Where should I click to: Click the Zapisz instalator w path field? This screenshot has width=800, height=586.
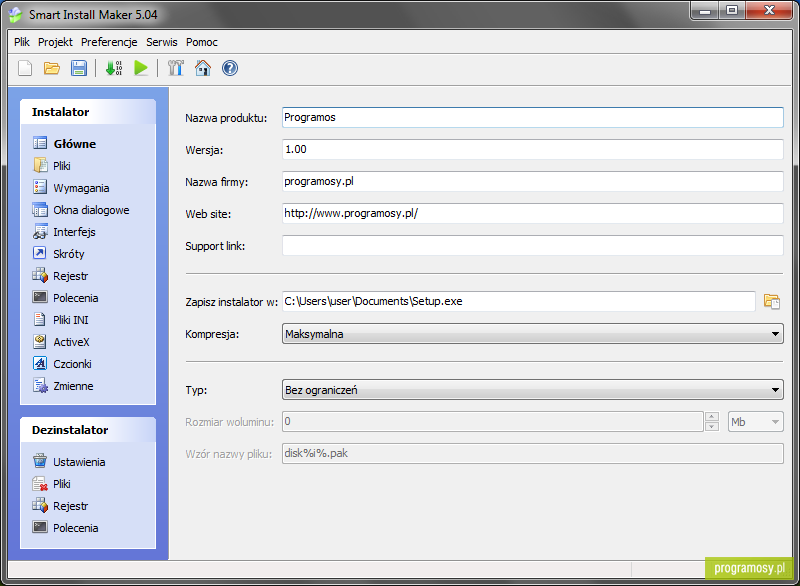point(518,301)
